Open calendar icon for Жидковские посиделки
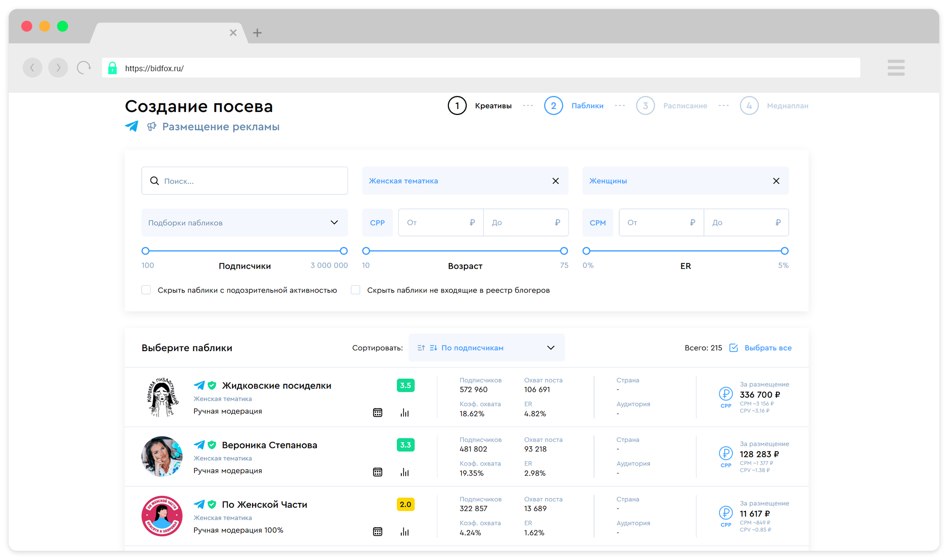The width and height of the screenshot is (948, 560). (378, 413)
